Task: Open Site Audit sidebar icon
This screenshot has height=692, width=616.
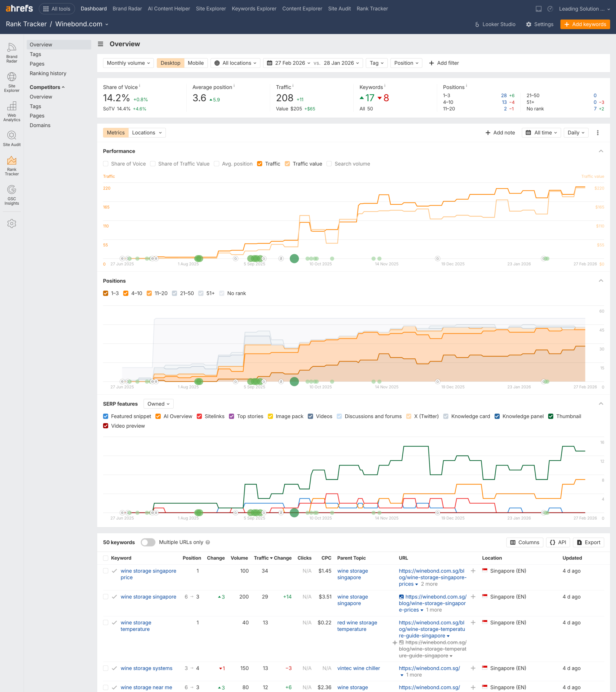Action: coord(12,138)
